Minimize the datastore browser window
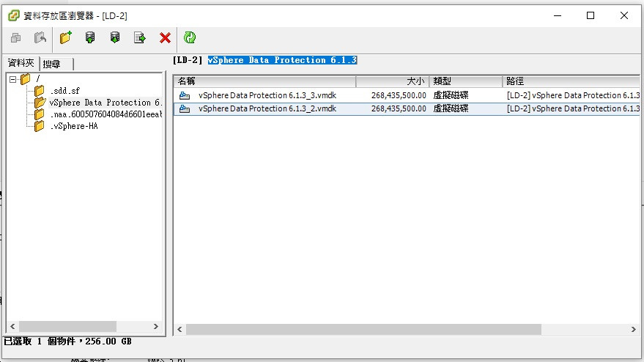This screenshot has width=644, height=362. [x=558, y=15]
